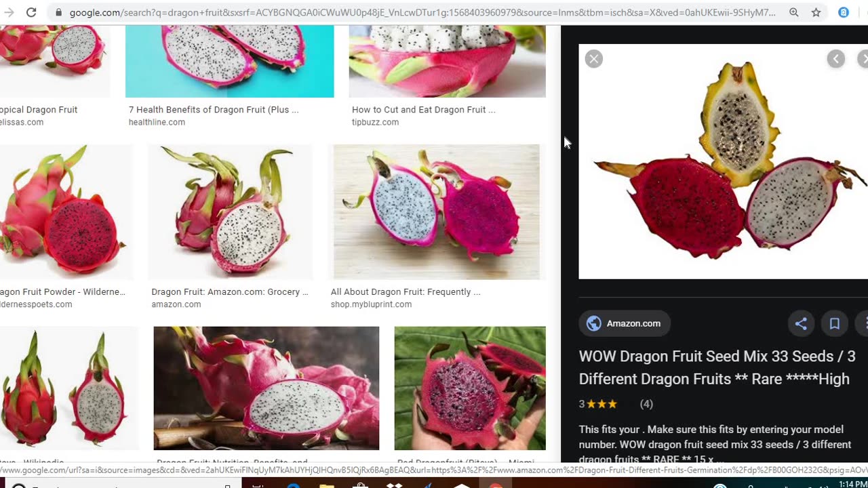868x488 pixels.
Task: Open dragon fruit on pink cloth thumbnail
Action: [x=267, y=388]
